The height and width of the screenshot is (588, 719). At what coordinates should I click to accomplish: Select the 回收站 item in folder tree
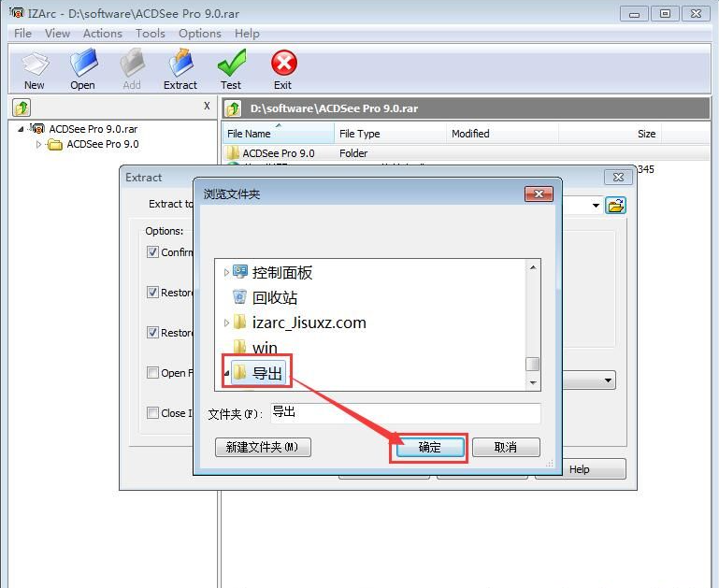[x=274, y=297]
